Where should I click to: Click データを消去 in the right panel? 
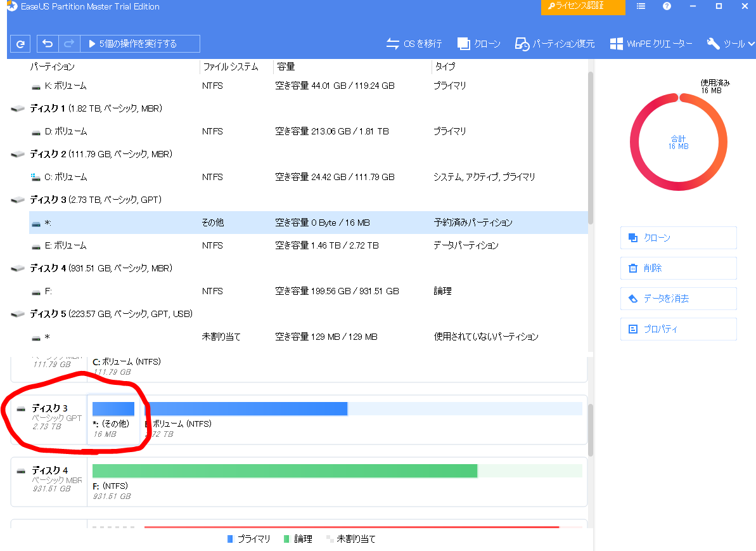[x=678, y=299]
